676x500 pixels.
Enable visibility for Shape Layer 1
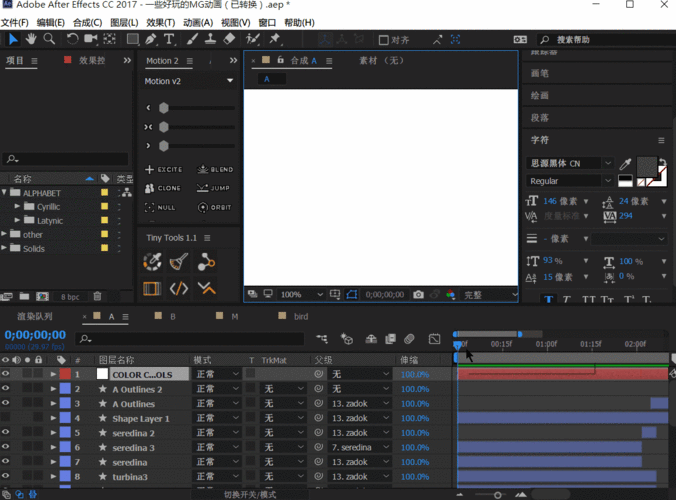tap(6, 418)
